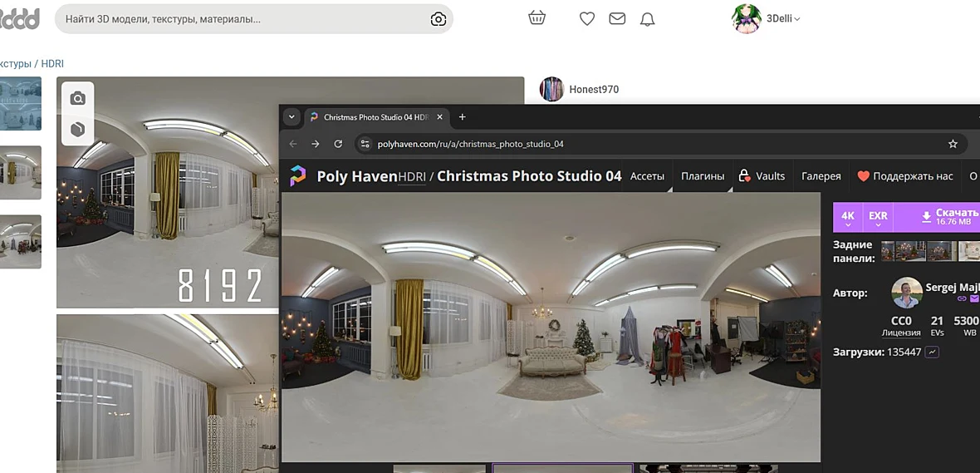Expand the 4K resolution dropdown
Image resolution: width=980 pixels, height=473 pixels.
click(847, 217)
